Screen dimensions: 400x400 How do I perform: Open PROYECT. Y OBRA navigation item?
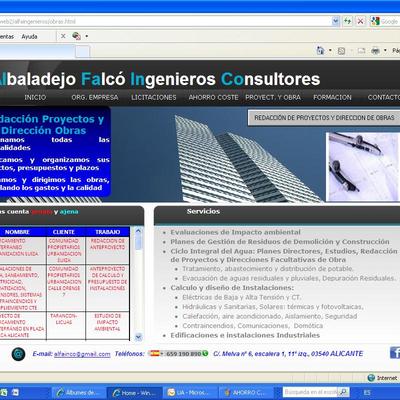click(x=273, y=97)
